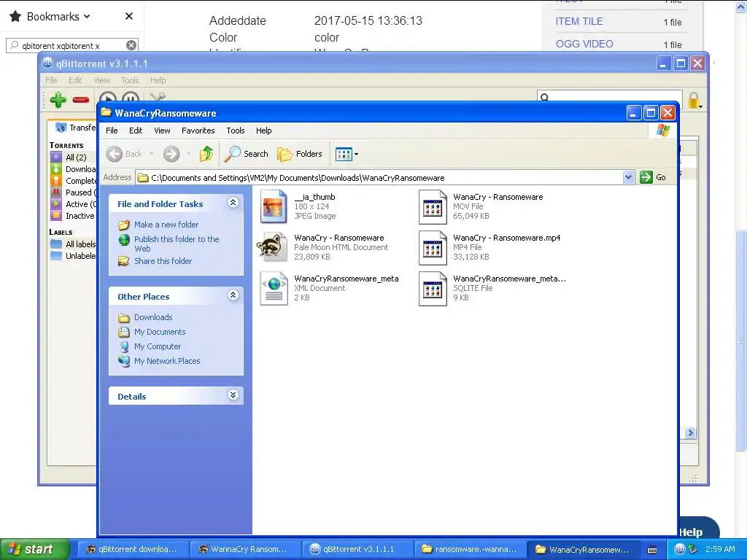The width and height of the screenshot is (747, 560).
Task: Click Share this folder link
Action: (x=163, y=261)
